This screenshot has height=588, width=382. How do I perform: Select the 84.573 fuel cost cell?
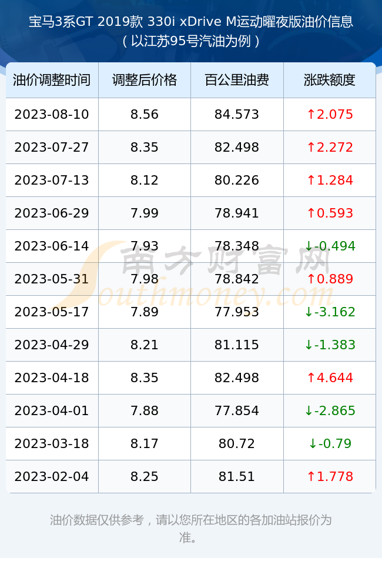click(237, 115)
